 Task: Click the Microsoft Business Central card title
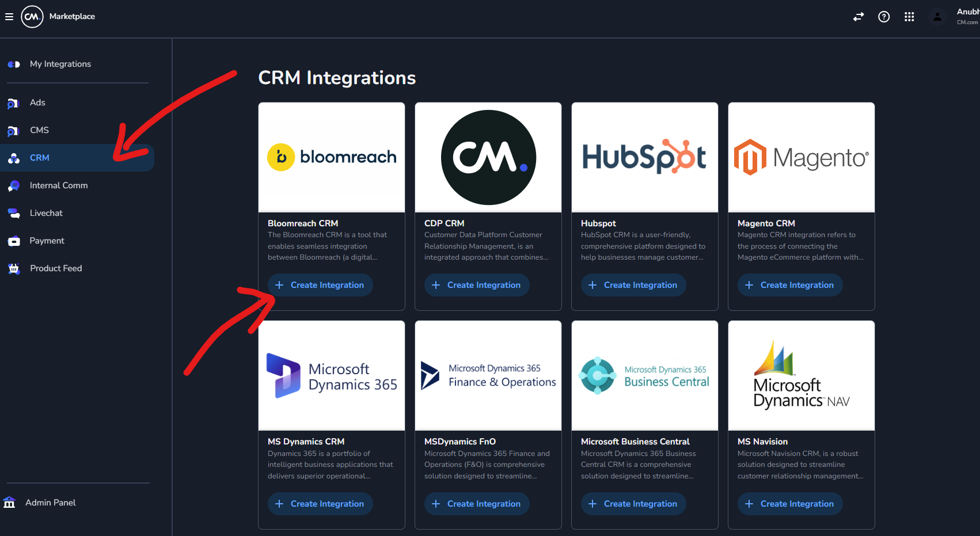click(x=635, y=442)
